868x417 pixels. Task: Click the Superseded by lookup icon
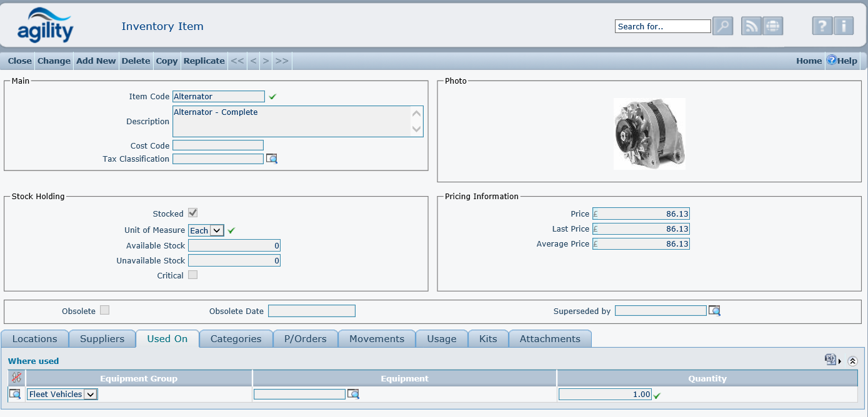coord(714,311)
